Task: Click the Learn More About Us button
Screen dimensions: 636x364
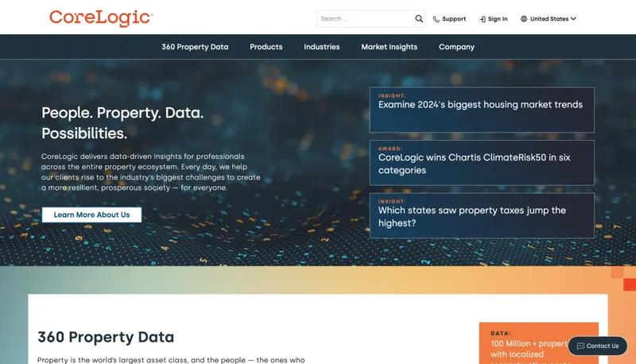Action: pos(91,215)
